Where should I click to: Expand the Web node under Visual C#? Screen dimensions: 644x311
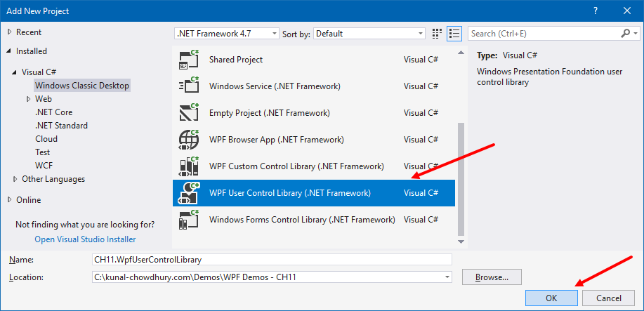pyautogui.click(x=27, y=99)
